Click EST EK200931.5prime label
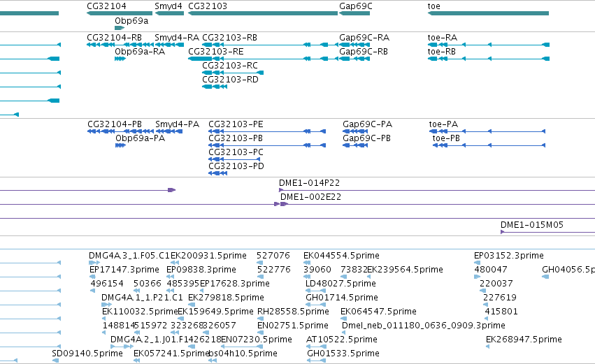 pyautogui.click(x=208, y=256)
